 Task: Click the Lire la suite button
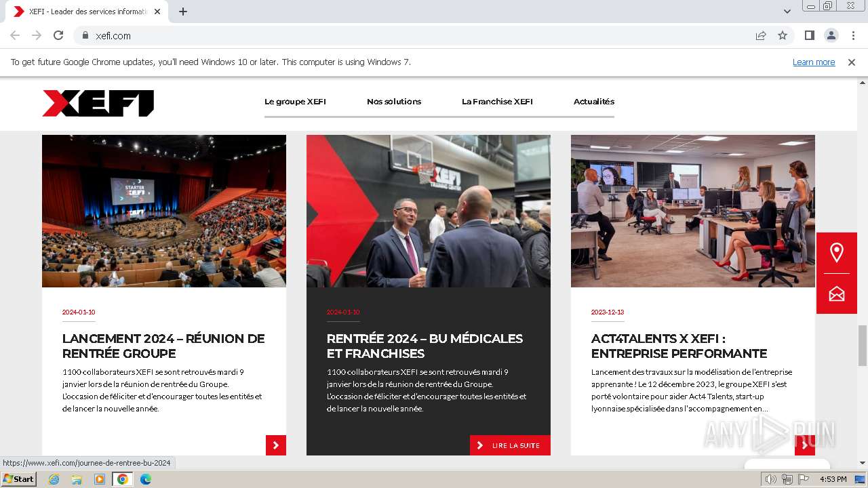tap(510, 445)
